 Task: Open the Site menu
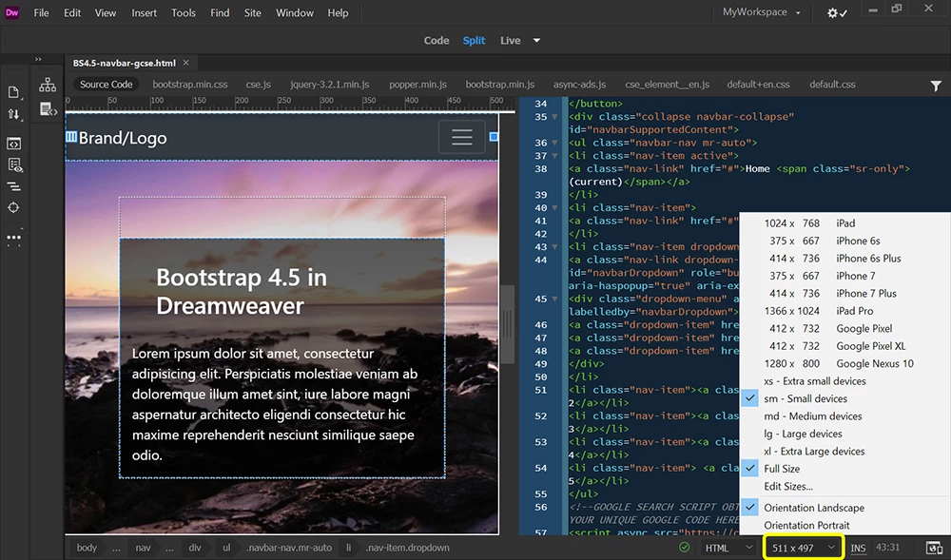(252, 12)
